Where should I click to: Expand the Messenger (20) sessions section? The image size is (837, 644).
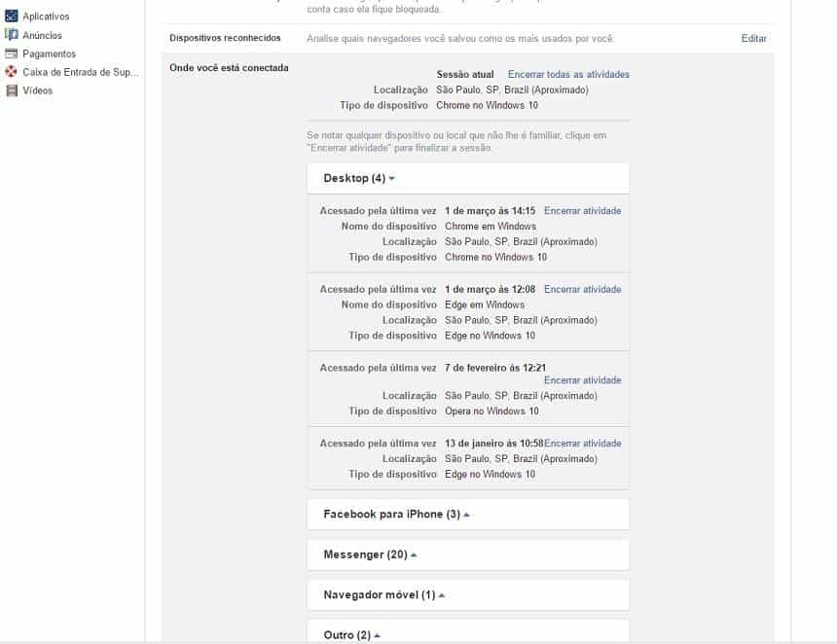370,555
